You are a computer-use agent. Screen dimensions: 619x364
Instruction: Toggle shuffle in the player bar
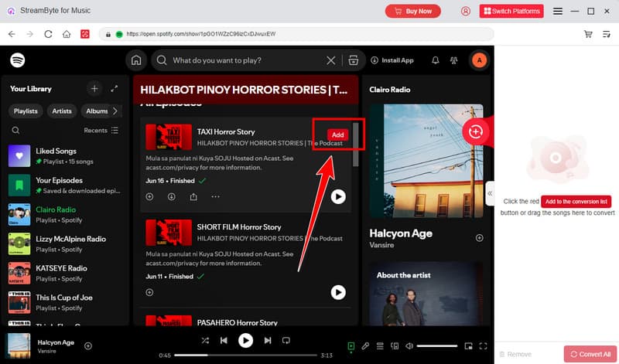205,340
